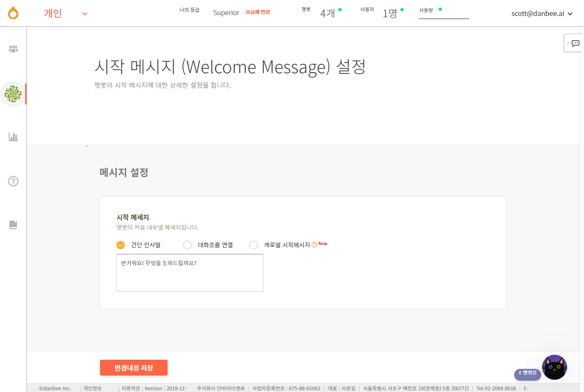Click the danbee flame logo icon
Screen dimensions: 584x392
click(13, 13)
